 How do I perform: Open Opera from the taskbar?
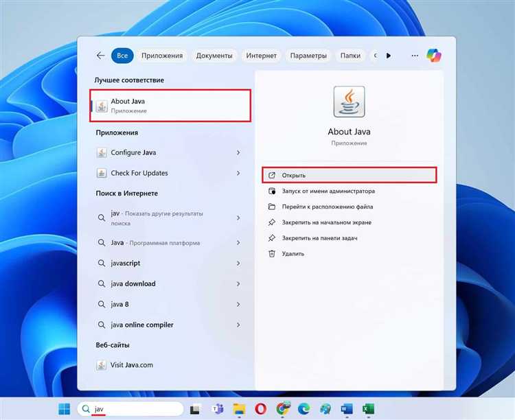261,409
